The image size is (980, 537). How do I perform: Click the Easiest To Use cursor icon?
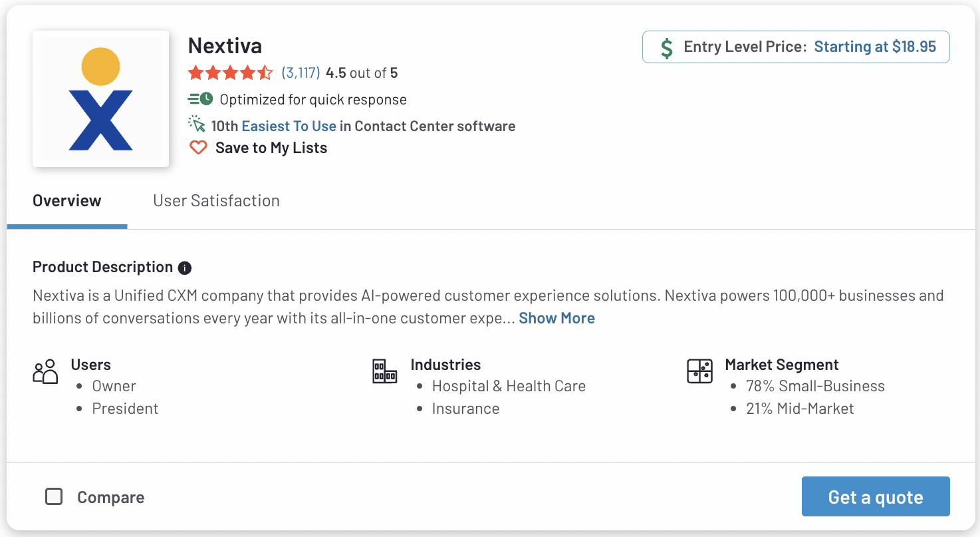pos(197,124)
